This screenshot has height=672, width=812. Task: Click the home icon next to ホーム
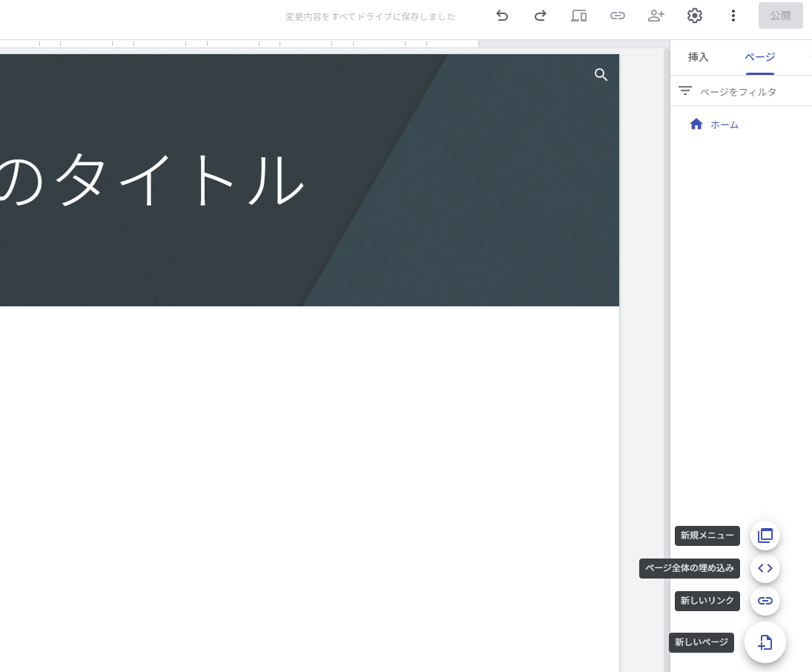696,124
